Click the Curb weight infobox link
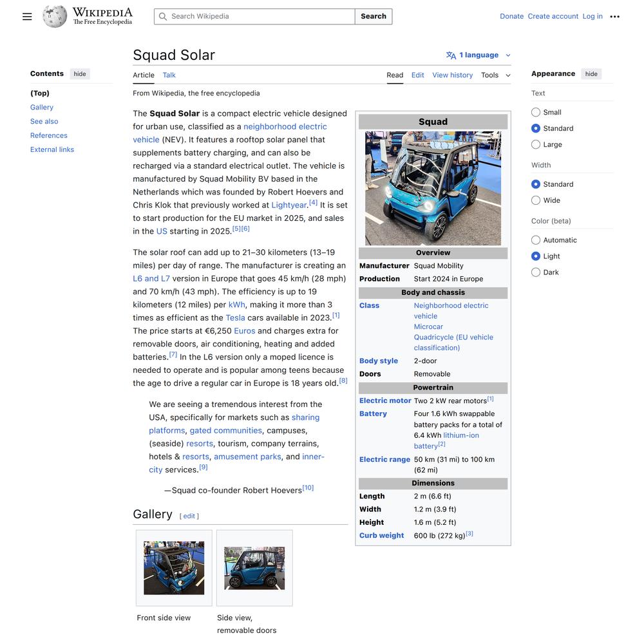This screenshot has height=644, width=644. (x=381, y=535)
